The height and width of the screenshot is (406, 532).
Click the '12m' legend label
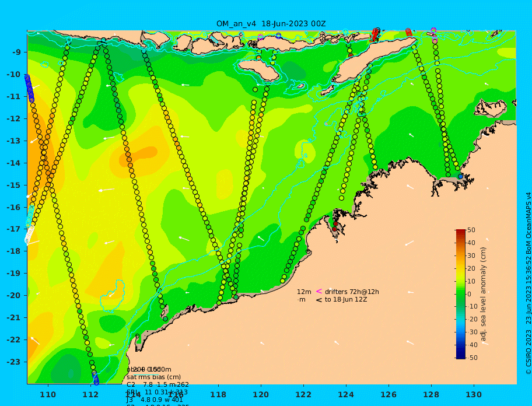304,292
